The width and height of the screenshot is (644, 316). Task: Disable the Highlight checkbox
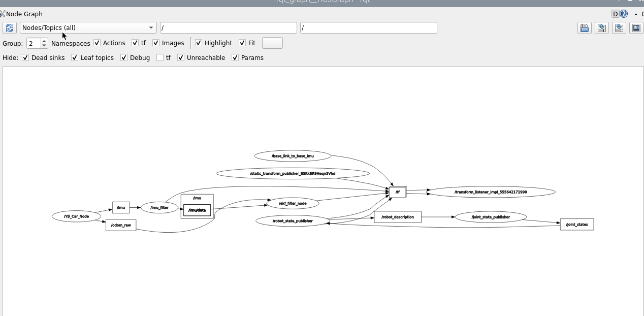199,43
